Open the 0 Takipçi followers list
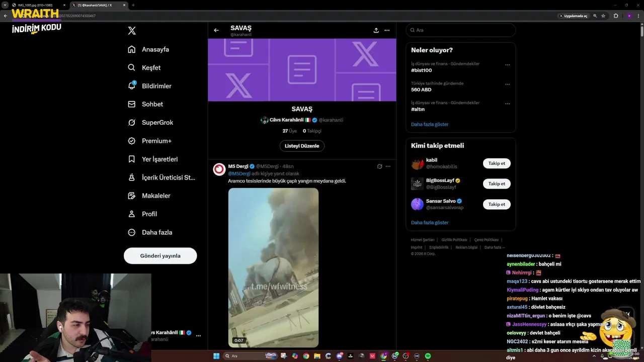The height and width of the screenshot is (362, 644). click(312, 131)
